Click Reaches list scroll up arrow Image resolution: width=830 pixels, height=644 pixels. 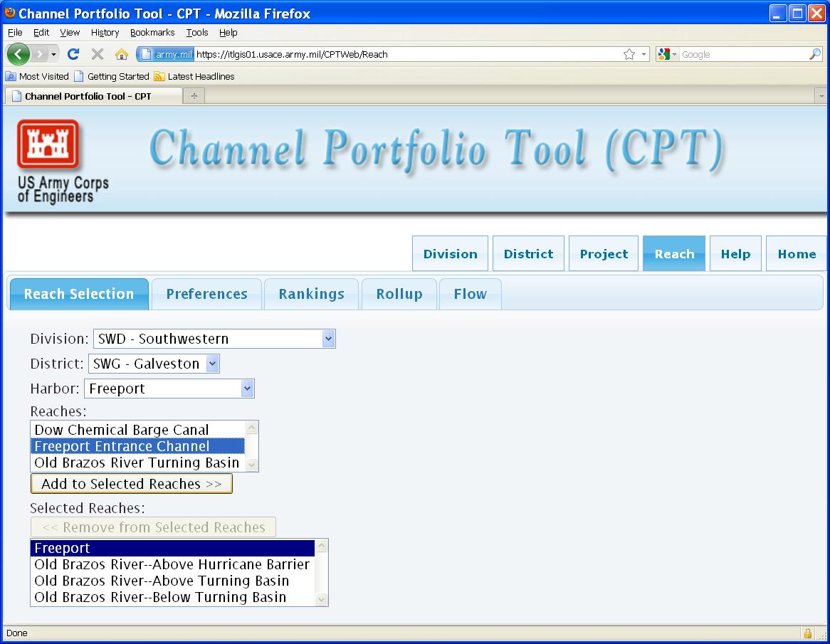[252, 427]
